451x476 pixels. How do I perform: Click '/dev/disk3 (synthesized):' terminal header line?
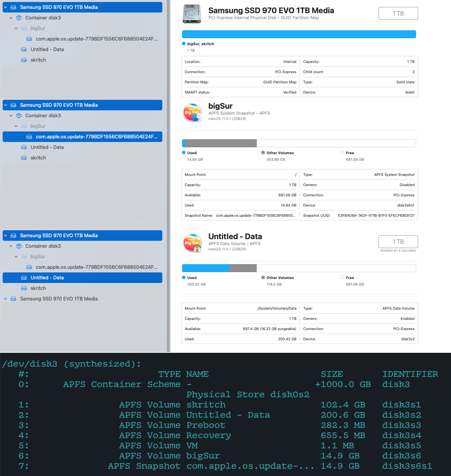coord(71,364)
